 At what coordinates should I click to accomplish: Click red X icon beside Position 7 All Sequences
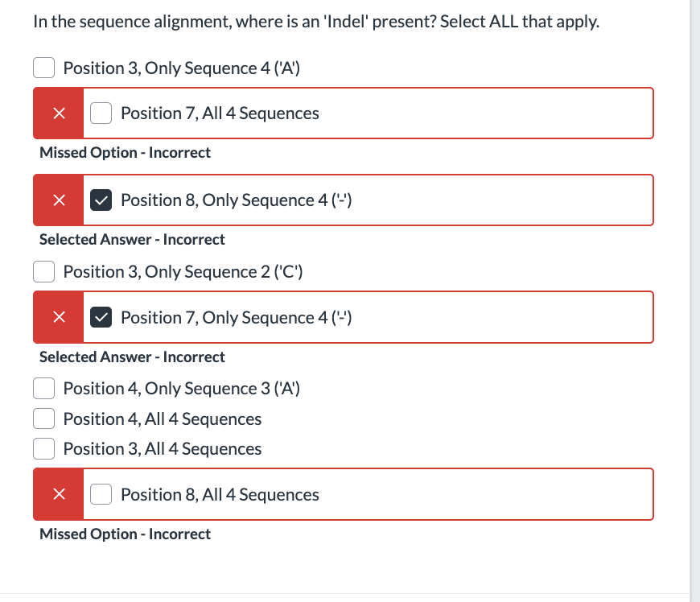[58, 113]
